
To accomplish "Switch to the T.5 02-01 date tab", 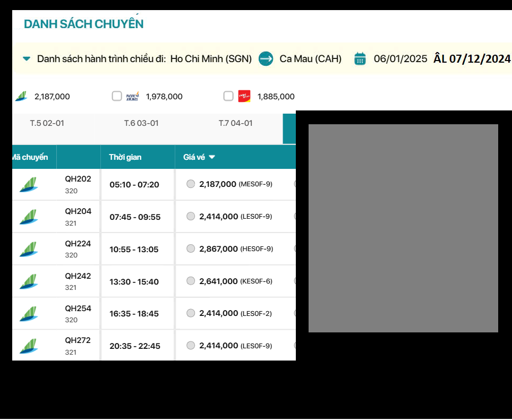I will point(47,123).
